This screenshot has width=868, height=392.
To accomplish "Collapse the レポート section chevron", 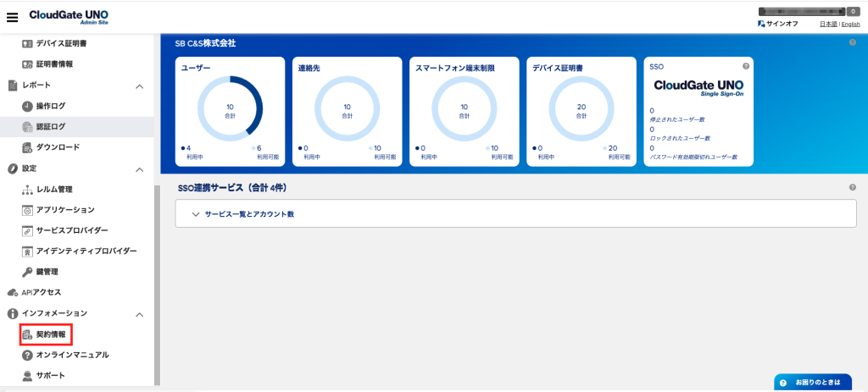I will tap(140, 86).
